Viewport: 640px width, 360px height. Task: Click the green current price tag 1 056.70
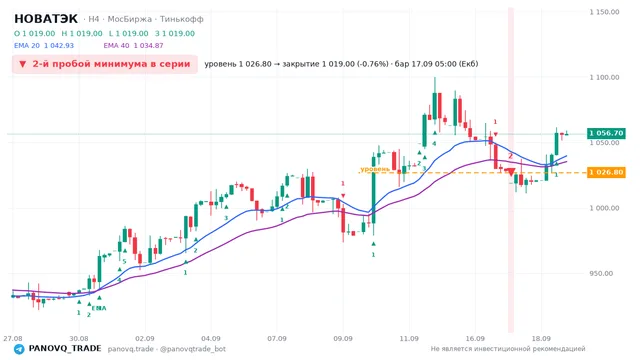point(606,133)
